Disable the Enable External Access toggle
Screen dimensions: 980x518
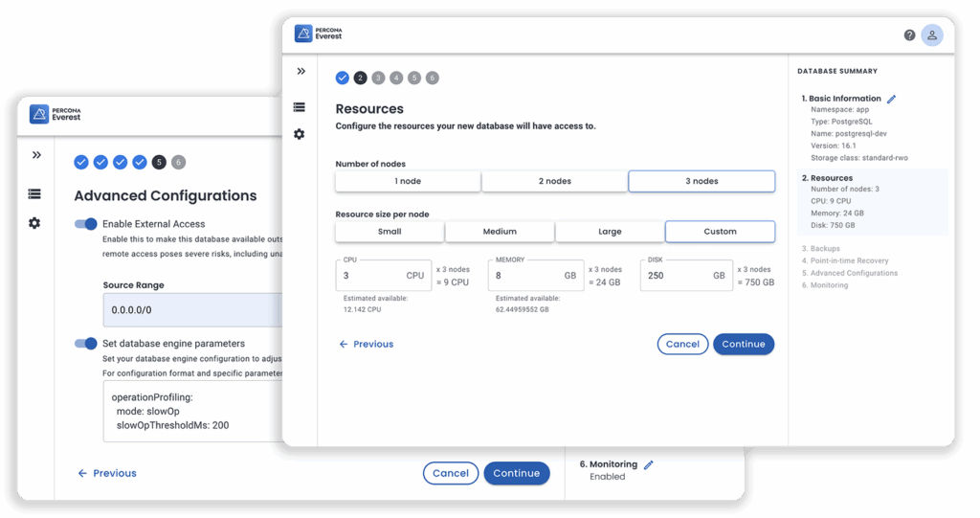click(86, 224)
